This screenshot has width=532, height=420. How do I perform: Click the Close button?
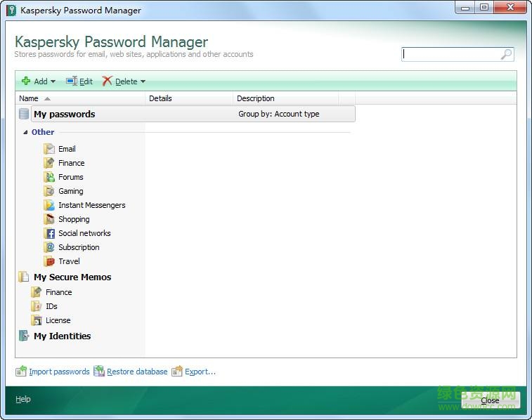(491, 400)
